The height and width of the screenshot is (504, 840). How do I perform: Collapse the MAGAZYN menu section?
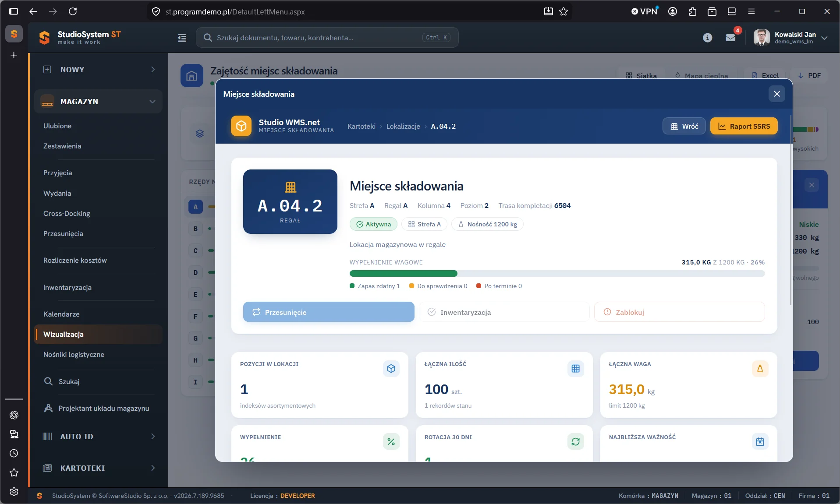pos(98,101)
